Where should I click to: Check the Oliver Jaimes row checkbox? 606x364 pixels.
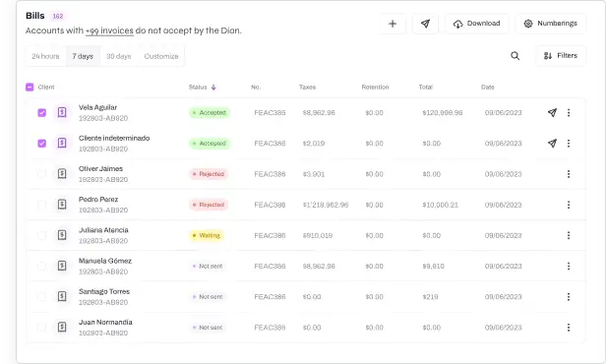(x=41, y=174)
